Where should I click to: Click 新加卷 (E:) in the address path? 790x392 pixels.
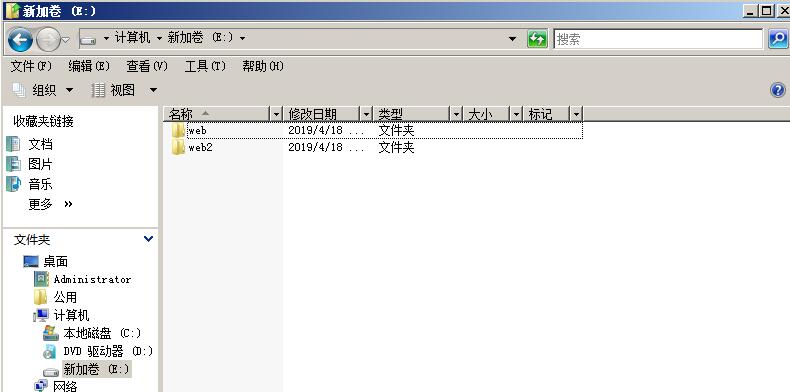[x=200, y=38]
